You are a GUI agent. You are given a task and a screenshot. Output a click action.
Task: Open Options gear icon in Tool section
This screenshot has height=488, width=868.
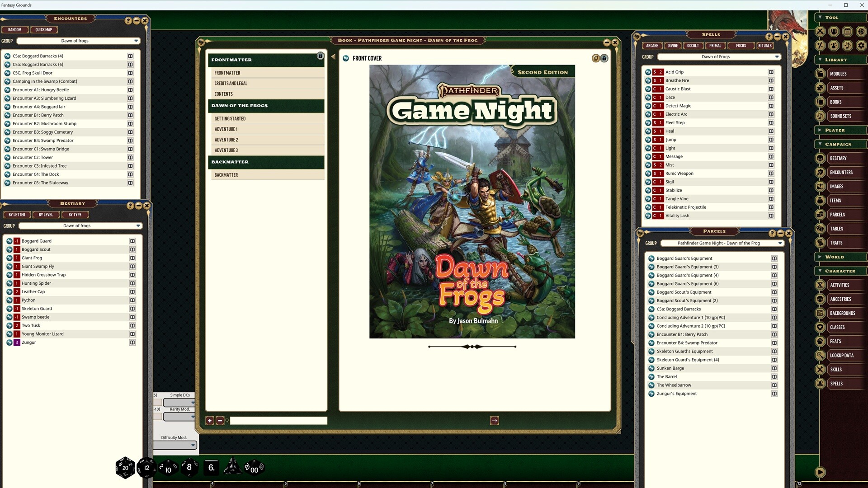click(x=861, y=46)
